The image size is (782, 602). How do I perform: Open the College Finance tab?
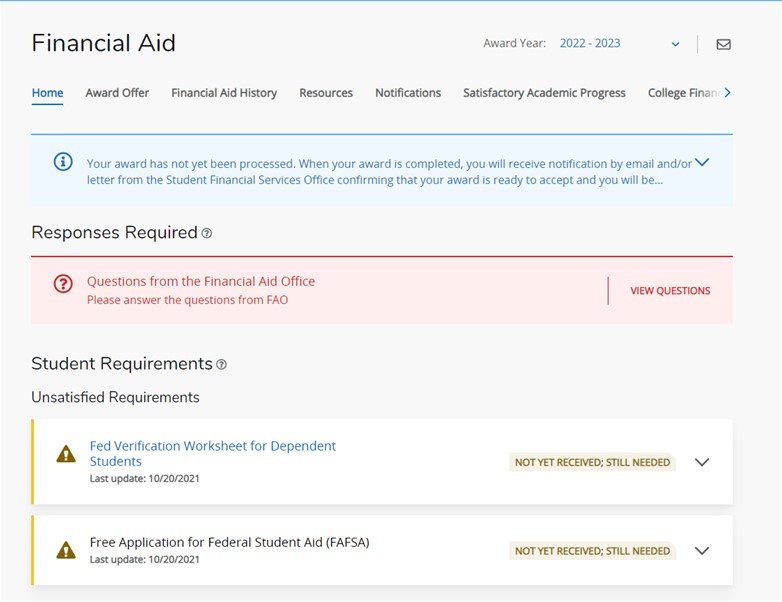pyautogui.click(x=683, y=93)
